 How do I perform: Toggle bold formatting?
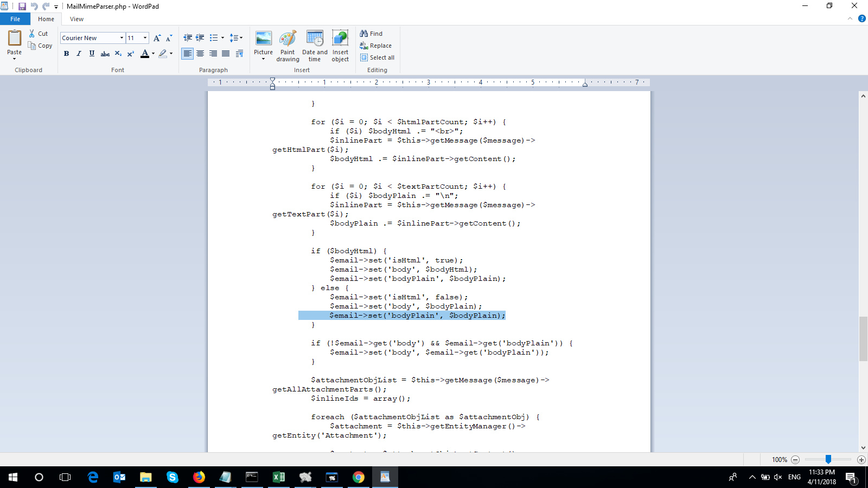[66, 54]
